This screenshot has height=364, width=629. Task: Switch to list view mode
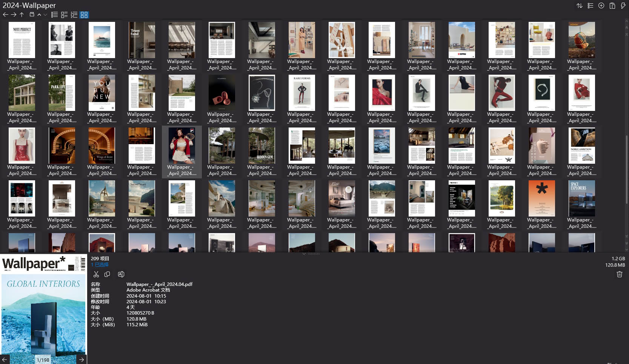click(54, 14)
